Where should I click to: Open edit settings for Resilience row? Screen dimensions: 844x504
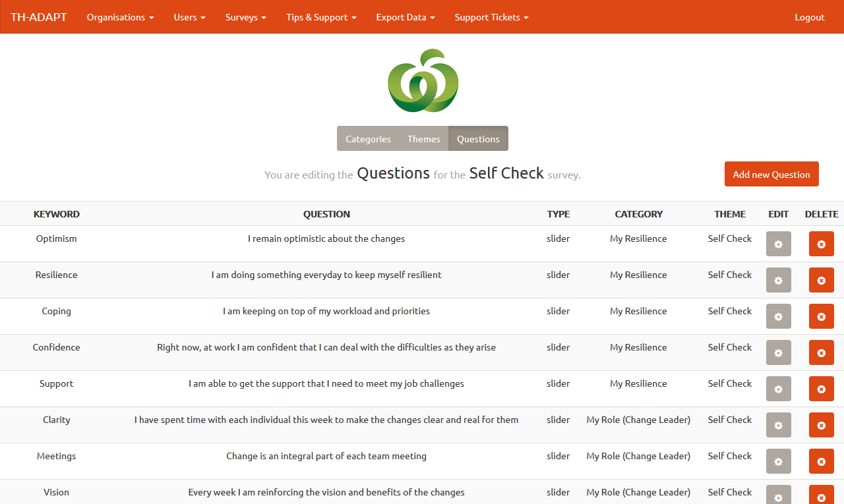[779, 280]
